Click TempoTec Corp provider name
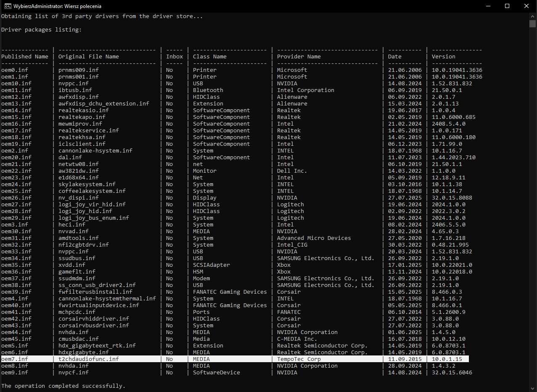537x392 pixels. [299, 359]
